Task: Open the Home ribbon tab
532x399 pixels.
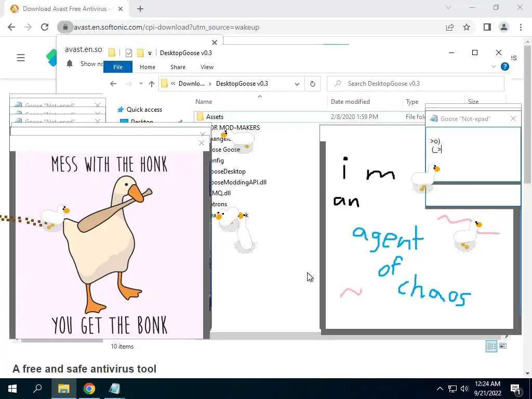Action: [x=147, y=67]
